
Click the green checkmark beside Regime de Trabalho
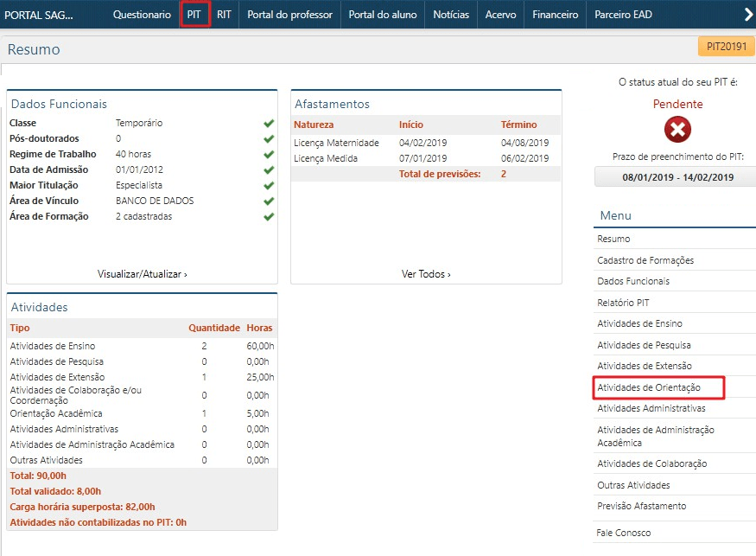(x=269, y=155)
